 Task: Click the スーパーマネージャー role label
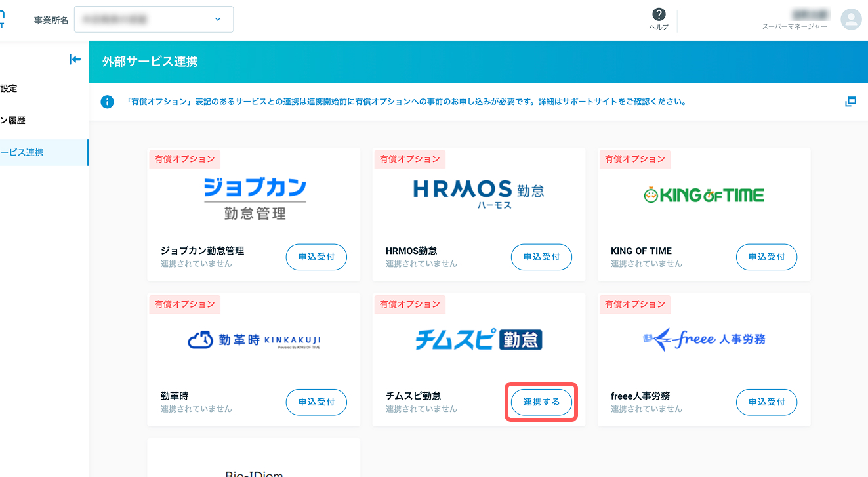click(795, 27)
